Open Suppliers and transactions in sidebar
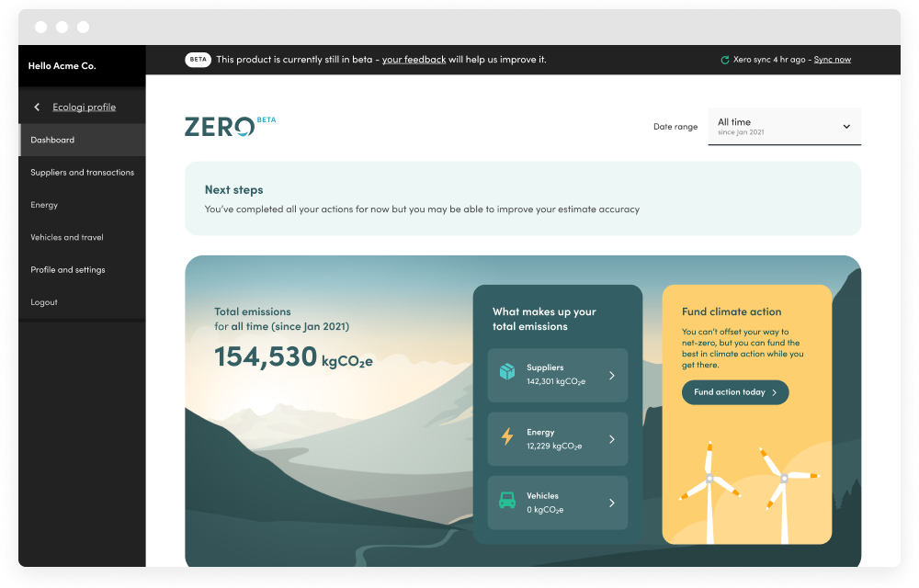This screenshot has height=588, width=919. 82,173
